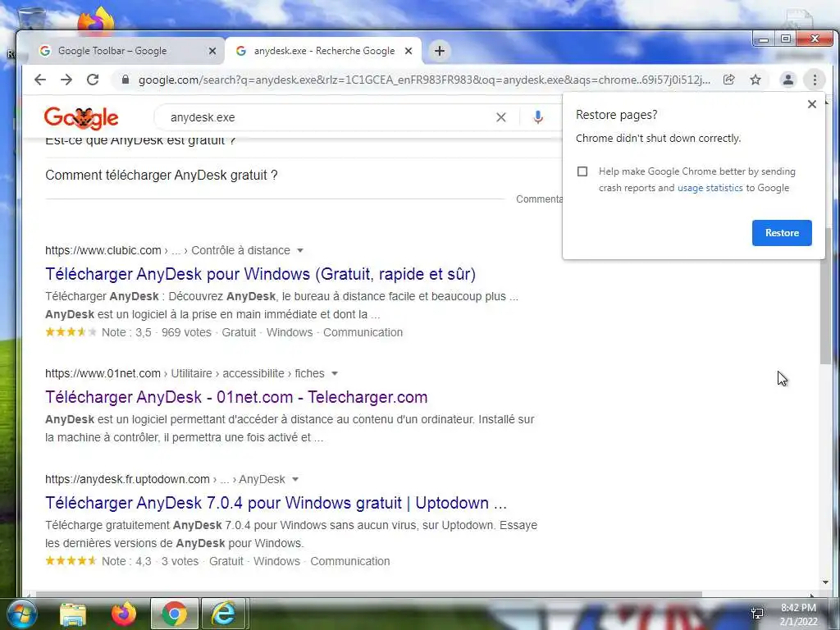Click the https://www.01net.com breadcrumb URL
Image resolution: width=840 pixels, height=630 pixels.
point(103,373)
